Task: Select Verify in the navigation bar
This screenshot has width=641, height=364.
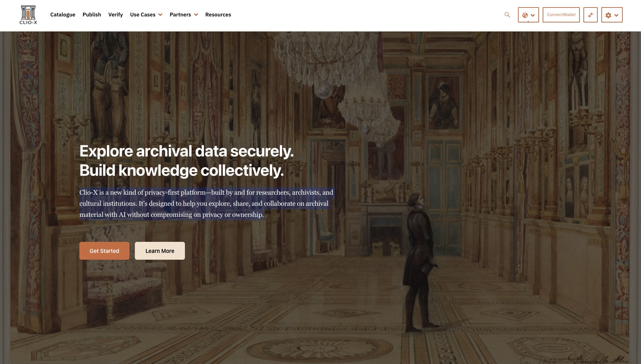Action: [x=116, y=15]
